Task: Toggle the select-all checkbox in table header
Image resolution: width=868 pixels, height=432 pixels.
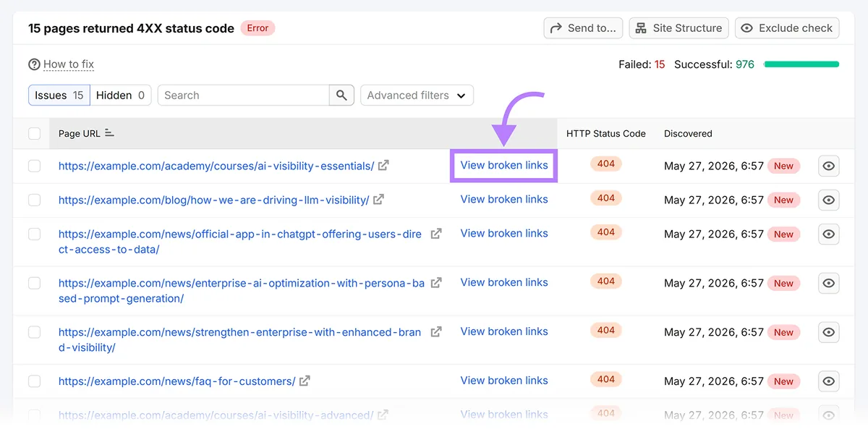Action: 34,133
